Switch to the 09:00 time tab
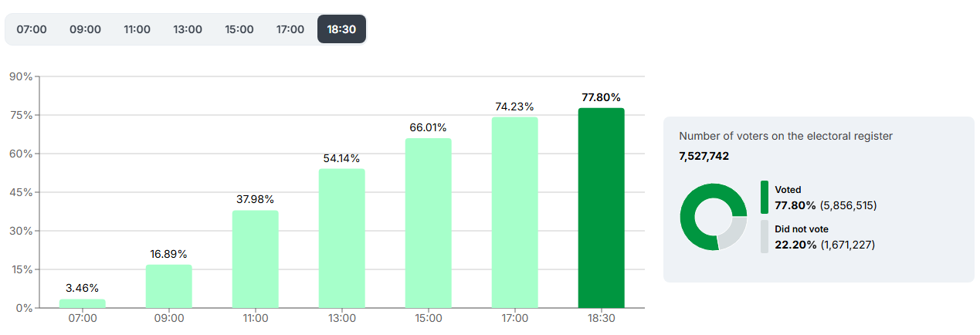The width and height of the screenshot is (980, 335). click(x=85, y=29)
